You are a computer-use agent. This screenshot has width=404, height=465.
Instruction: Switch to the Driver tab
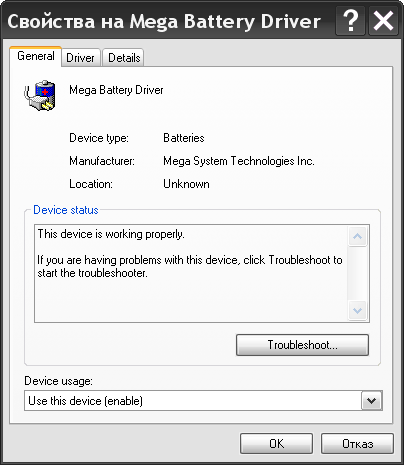tap(80, 58)
